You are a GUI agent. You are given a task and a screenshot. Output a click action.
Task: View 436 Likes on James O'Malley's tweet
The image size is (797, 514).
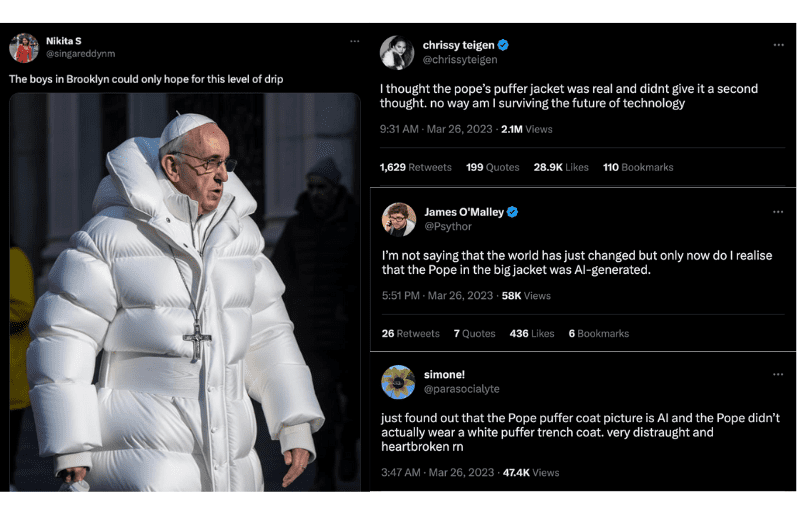point(531,333)
